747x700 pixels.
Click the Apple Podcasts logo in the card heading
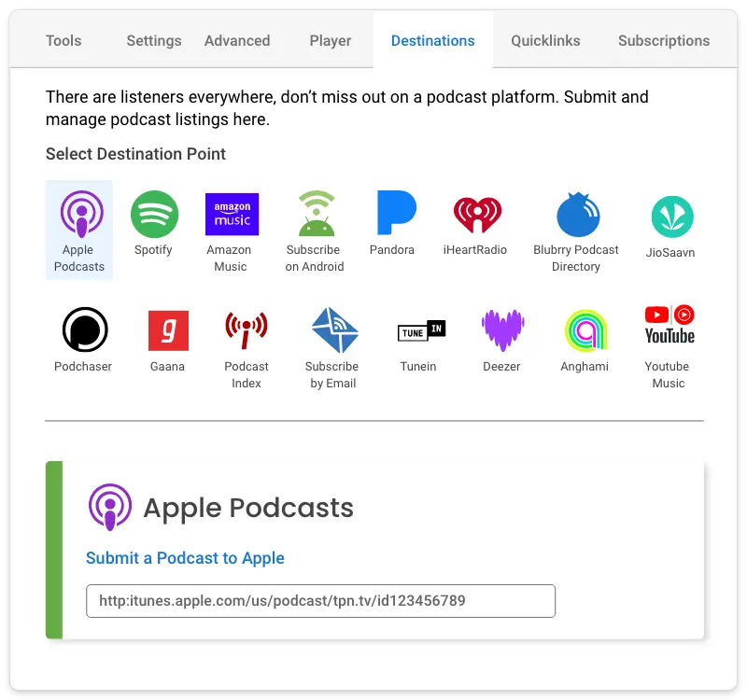pos(110,507)
